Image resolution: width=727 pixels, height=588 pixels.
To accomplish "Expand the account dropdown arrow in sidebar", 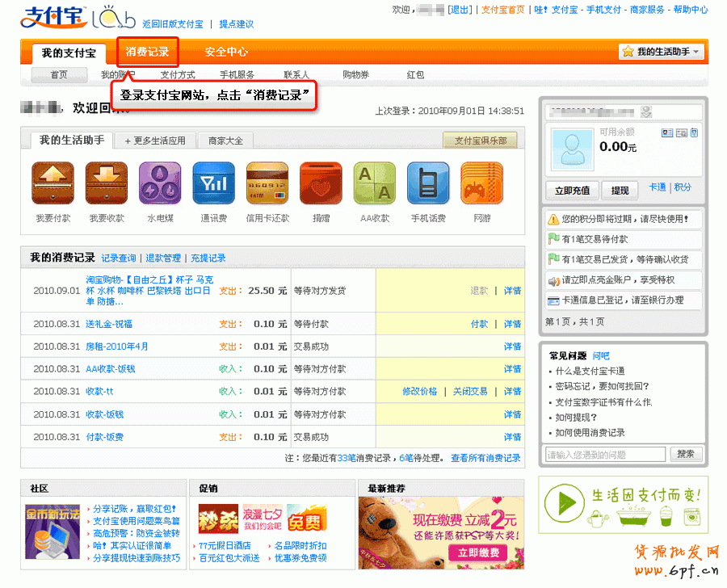I will click(x=645, y=111).
